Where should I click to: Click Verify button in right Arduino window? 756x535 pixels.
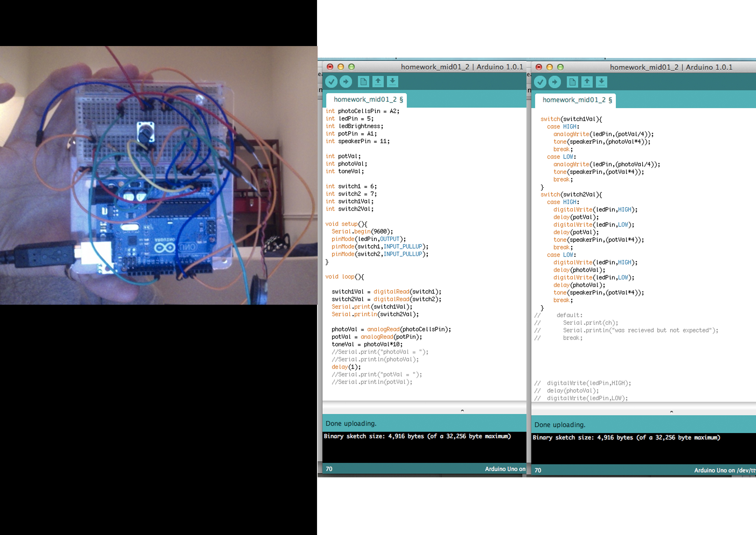(540, 82)
